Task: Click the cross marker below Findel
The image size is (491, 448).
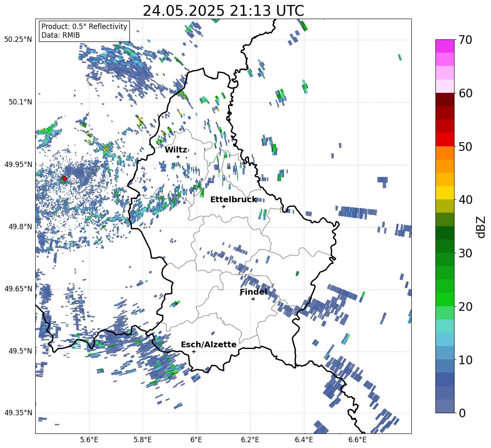Action: tap(253, 299)
